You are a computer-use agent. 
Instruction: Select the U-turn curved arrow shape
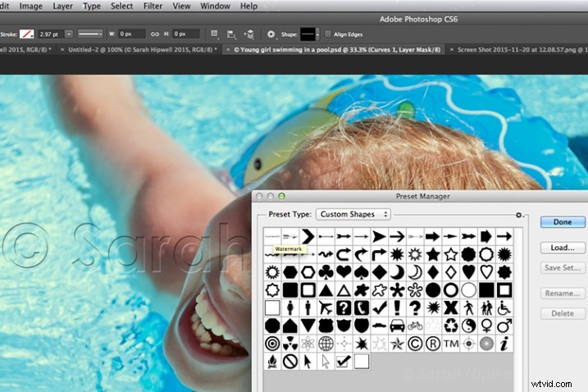coord(344,254)
